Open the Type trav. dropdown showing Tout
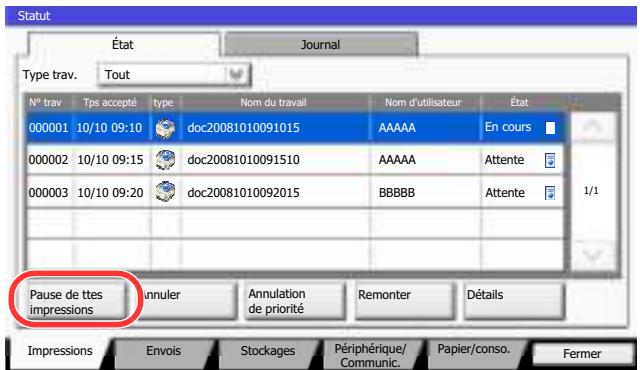Screen dimensions: 640x370 [x=174, y=75]
